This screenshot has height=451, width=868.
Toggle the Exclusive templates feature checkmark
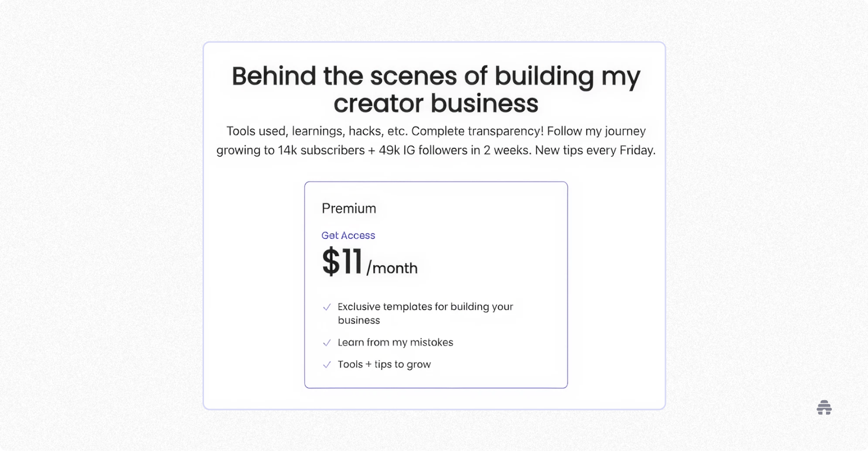click(x=327, y=307)
